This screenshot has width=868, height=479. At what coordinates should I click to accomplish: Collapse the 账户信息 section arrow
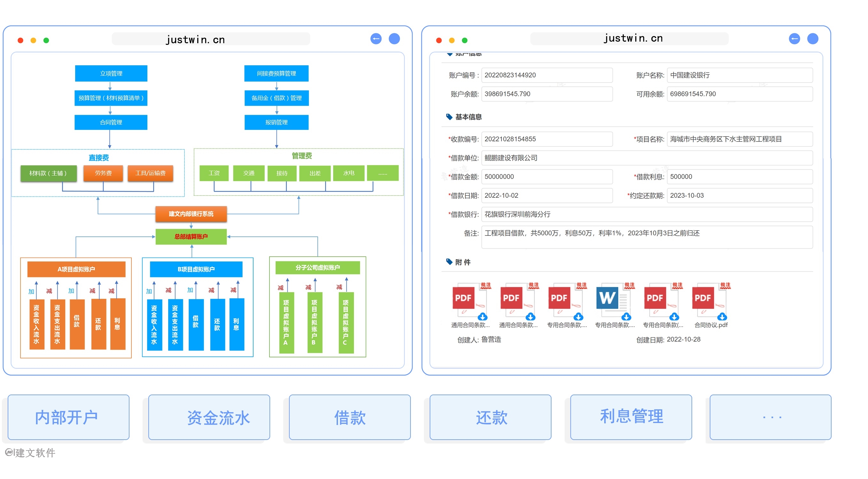449,54
